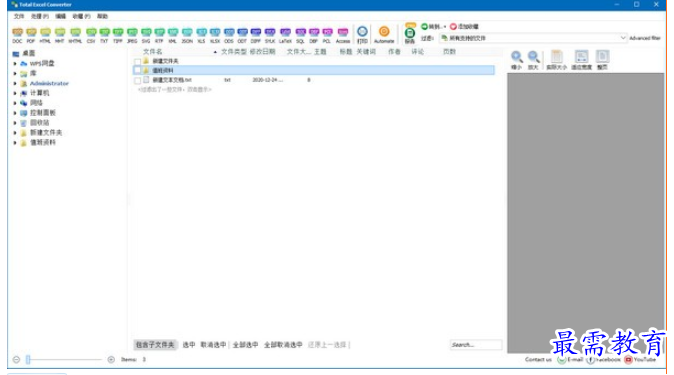
Task: Choose JSON output format
Action: (x=187, y=35)
